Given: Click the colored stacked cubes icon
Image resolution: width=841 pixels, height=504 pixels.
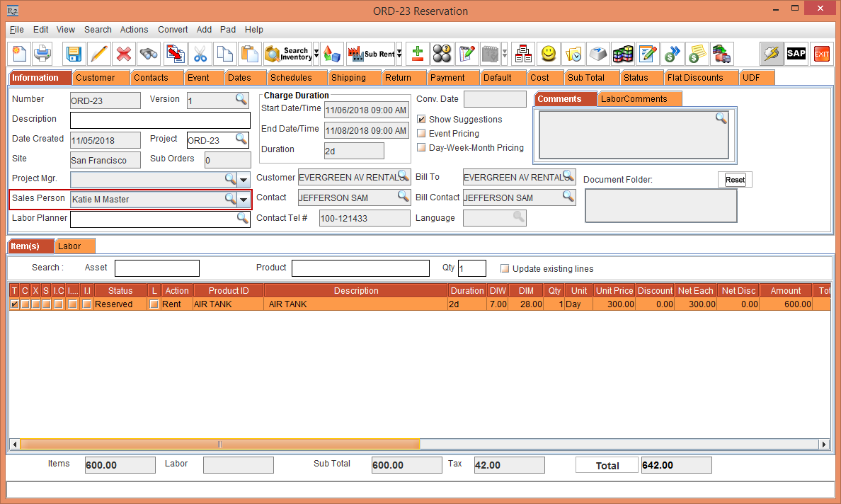Looking at the screenshot, I should pos(623,54).
